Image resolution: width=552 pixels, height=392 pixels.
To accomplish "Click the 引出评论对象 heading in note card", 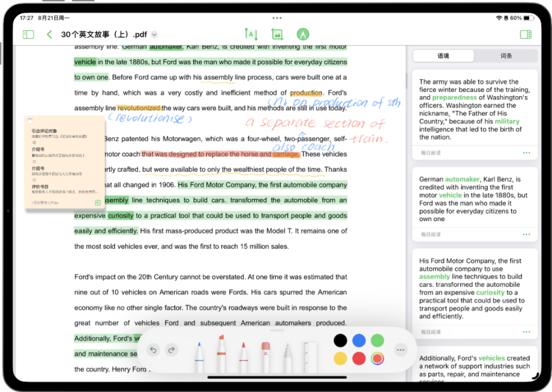I will (44, 131).
